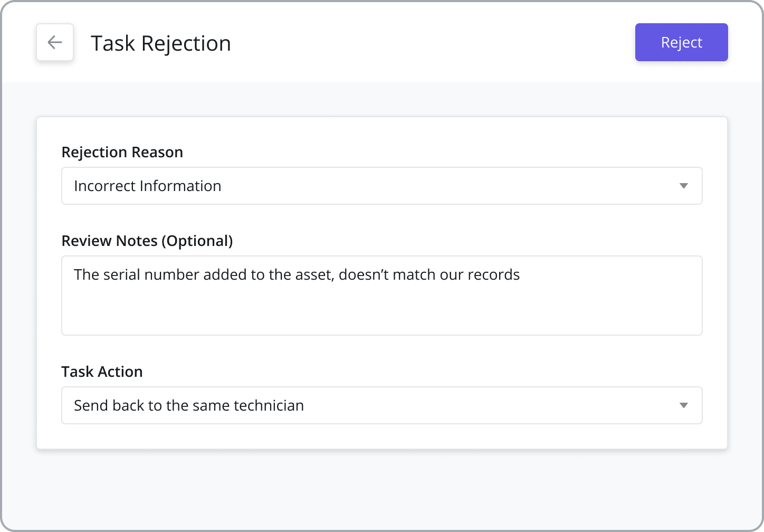The height and width of the screenshot is (532, 764).
Task: Click the chevron on Task Action field
Action: 684,405
